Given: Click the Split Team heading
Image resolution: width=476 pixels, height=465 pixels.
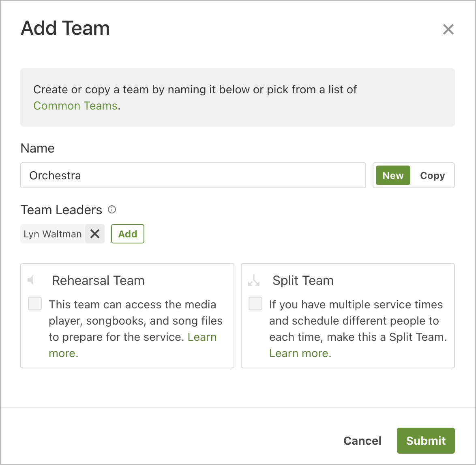Looking at the screenshot, I should [x=303, y=280].
